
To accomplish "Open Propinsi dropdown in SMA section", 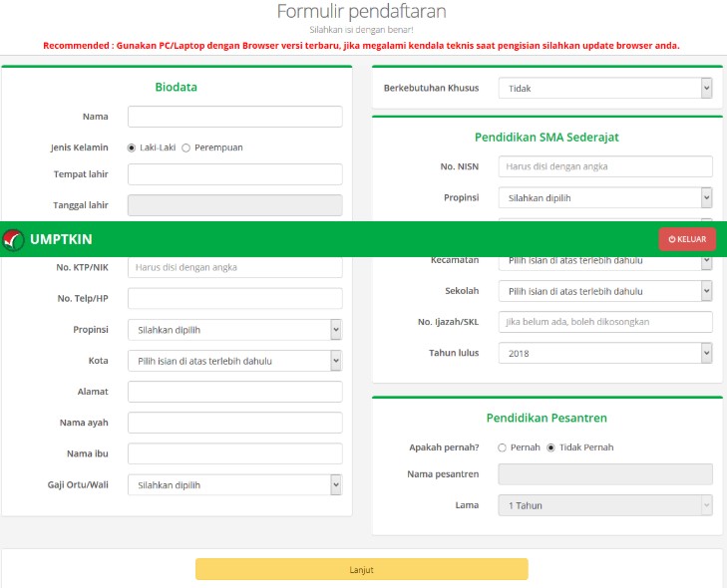I will (x=605, y=198).
